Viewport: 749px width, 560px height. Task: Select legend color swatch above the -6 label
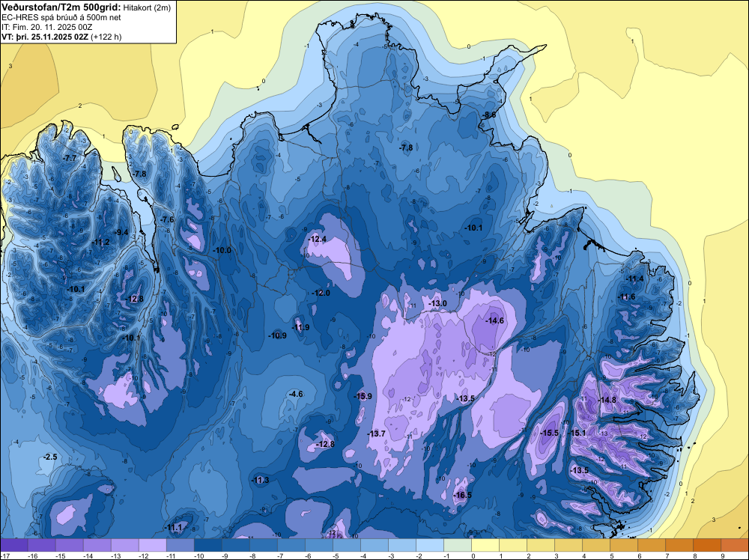[319, 545]
